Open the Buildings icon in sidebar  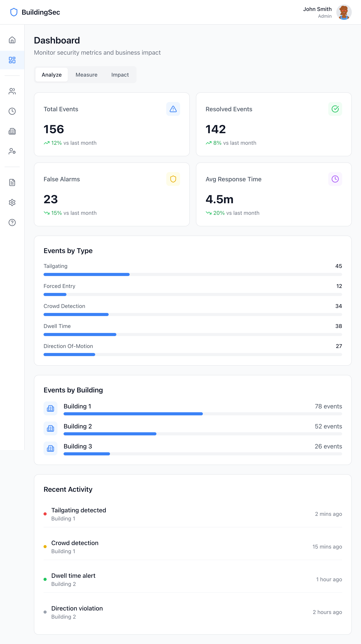coord(12,131)
